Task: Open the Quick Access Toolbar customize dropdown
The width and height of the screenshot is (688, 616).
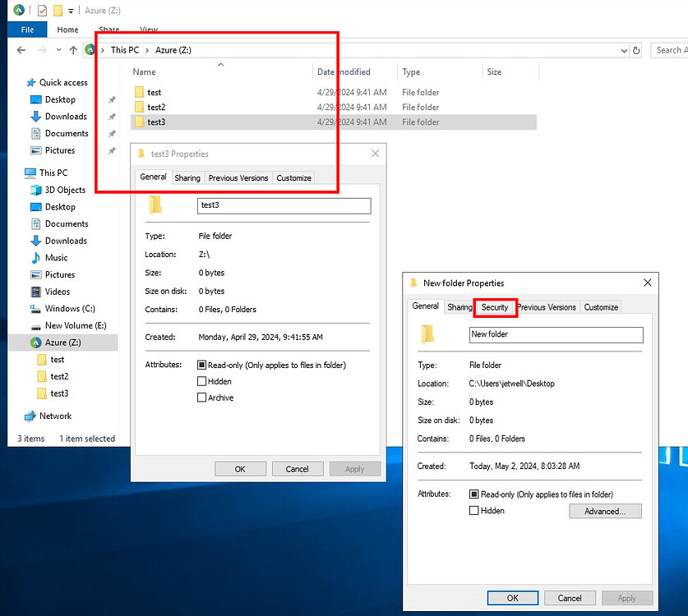Action: pos(72,11)
